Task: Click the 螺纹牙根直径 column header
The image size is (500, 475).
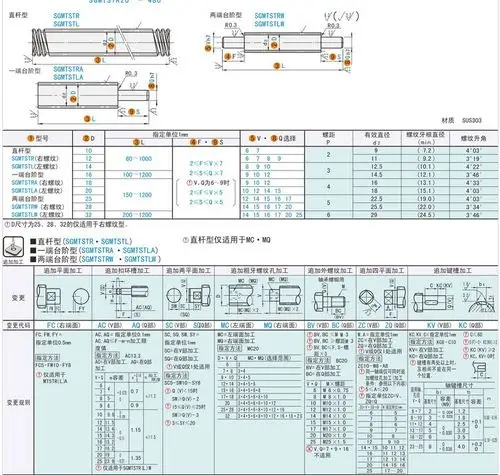Action: 425,138
